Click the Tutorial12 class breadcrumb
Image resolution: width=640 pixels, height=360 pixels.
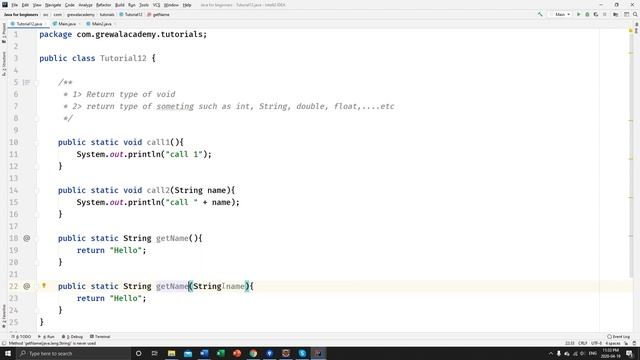tap(131, 14)
